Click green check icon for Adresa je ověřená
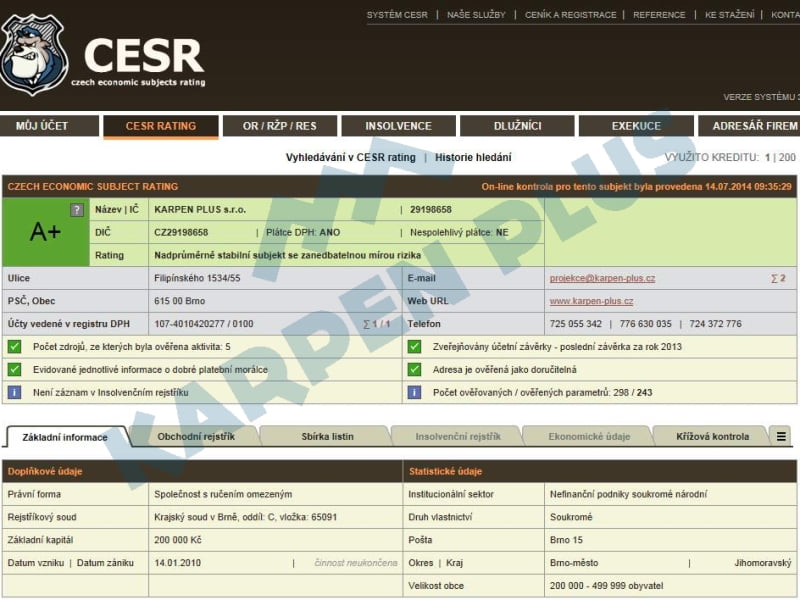 pos(414,369)
